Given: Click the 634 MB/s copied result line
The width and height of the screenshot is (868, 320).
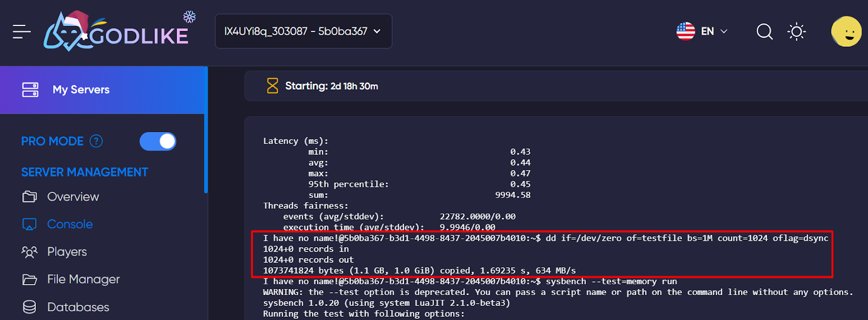Looking at the screenshot, I should (x=419, y=271).
